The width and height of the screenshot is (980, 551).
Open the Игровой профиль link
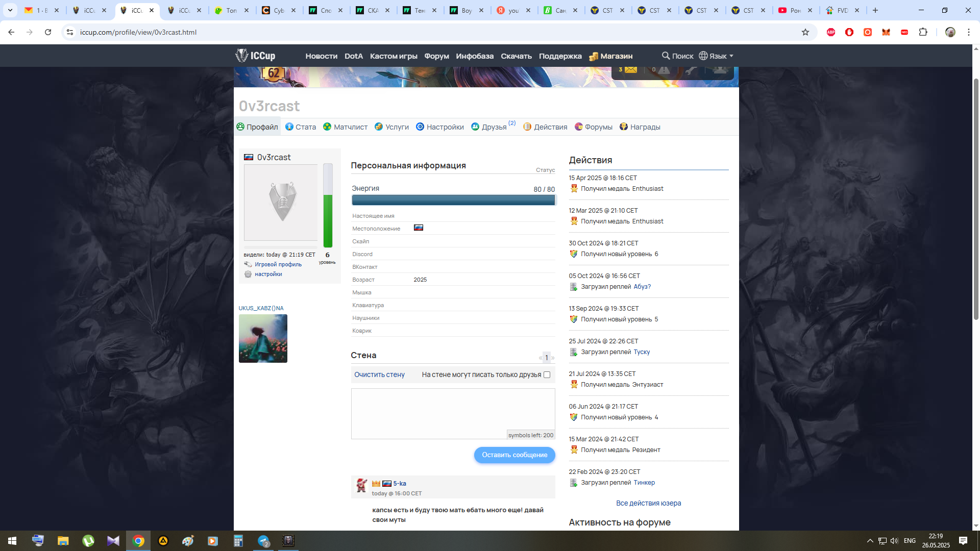click(278, 264)
